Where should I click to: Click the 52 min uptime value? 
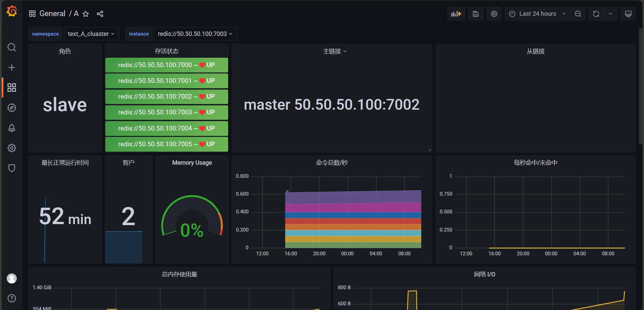coord(65,216)
